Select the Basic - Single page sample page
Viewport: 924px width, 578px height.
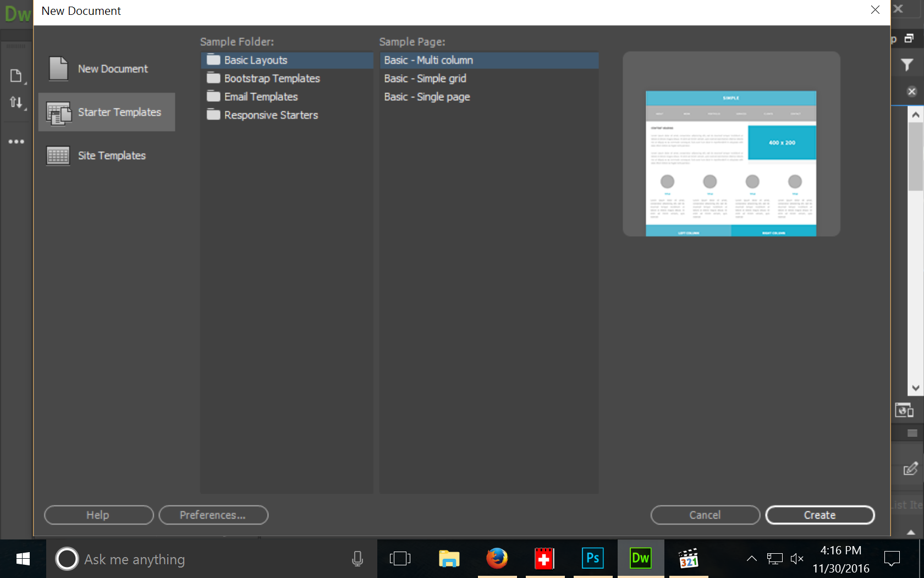coord(427,96)
